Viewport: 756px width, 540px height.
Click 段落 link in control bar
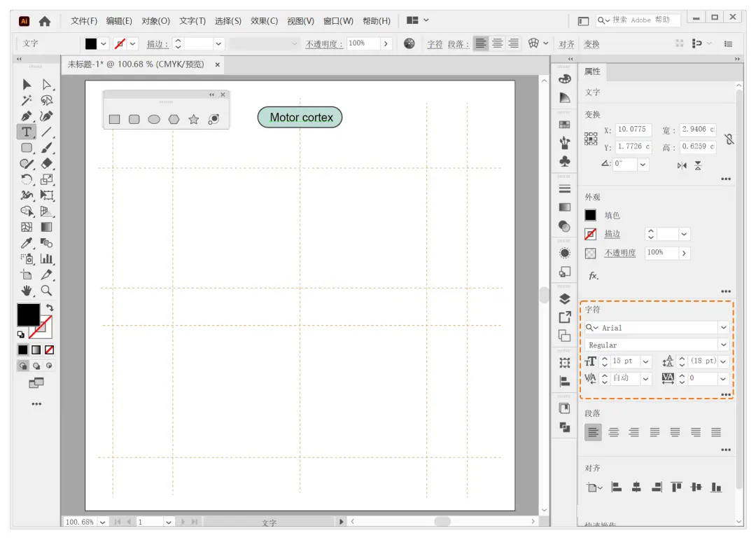pyautogui.click(x=456, y=44)
